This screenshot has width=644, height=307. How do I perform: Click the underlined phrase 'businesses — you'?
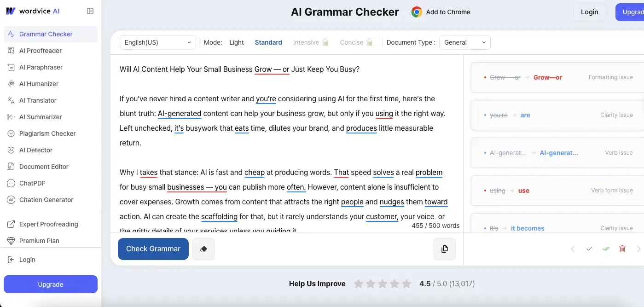coord(197,187)
